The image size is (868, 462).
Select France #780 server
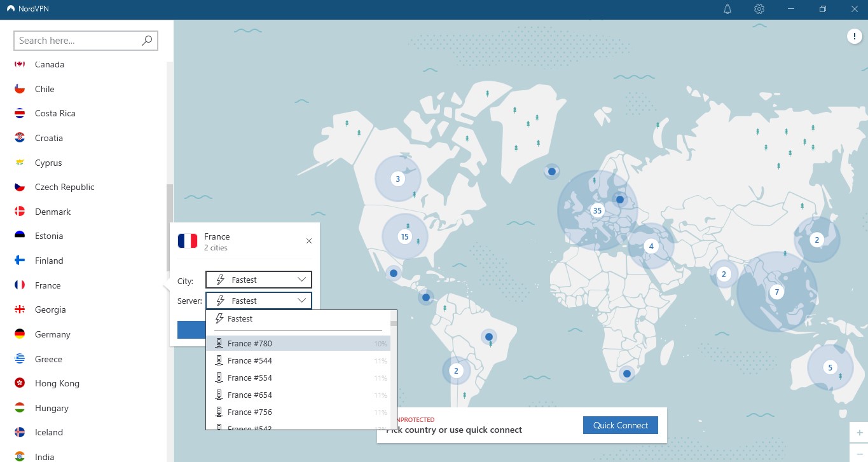[x=249, y=344]
